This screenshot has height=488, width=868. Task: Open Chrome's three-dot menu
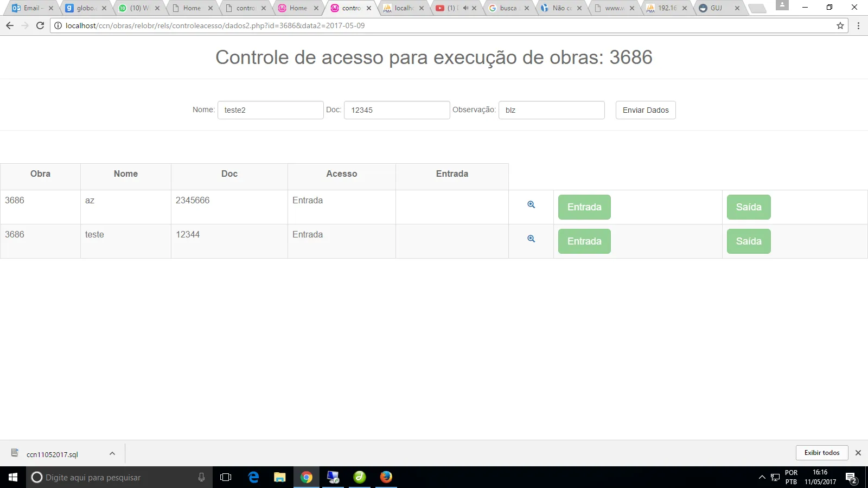(x=858, y=25)
